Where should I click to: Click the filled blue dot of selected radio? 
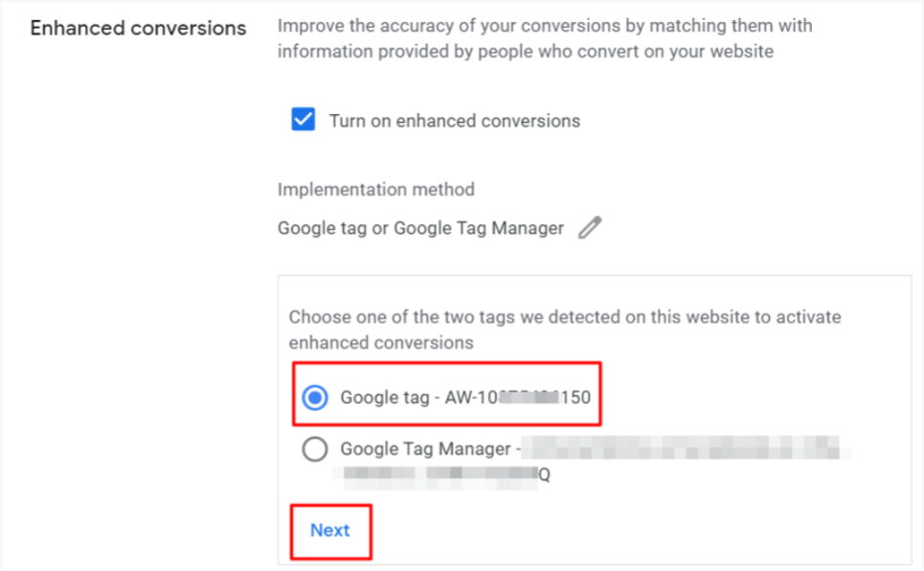click(x=315, y=398)
